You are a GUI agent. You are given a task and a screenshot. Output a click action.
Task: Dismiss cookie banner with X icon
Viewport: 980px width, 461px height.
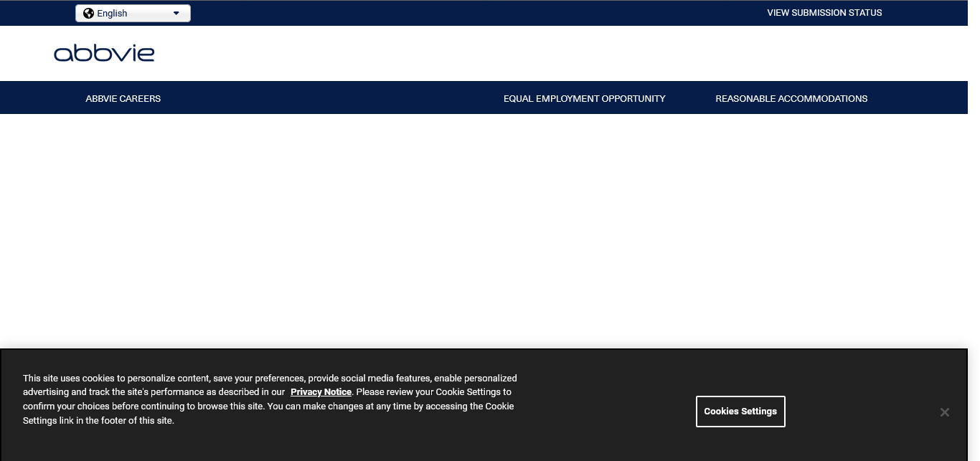pyautogui.click(x=944, y=412)
